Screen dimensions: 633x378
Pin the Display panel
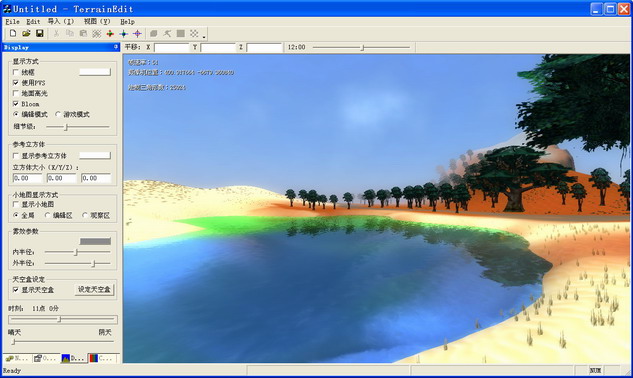tap(116, 47)
